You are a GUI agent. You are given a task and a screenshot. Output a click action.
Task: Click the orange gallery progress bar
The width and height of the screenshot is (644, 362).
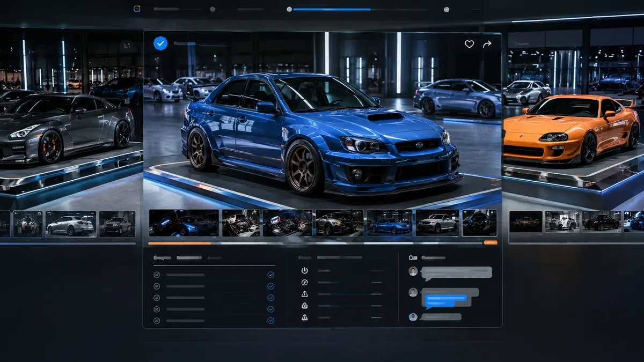coord(179,243)
